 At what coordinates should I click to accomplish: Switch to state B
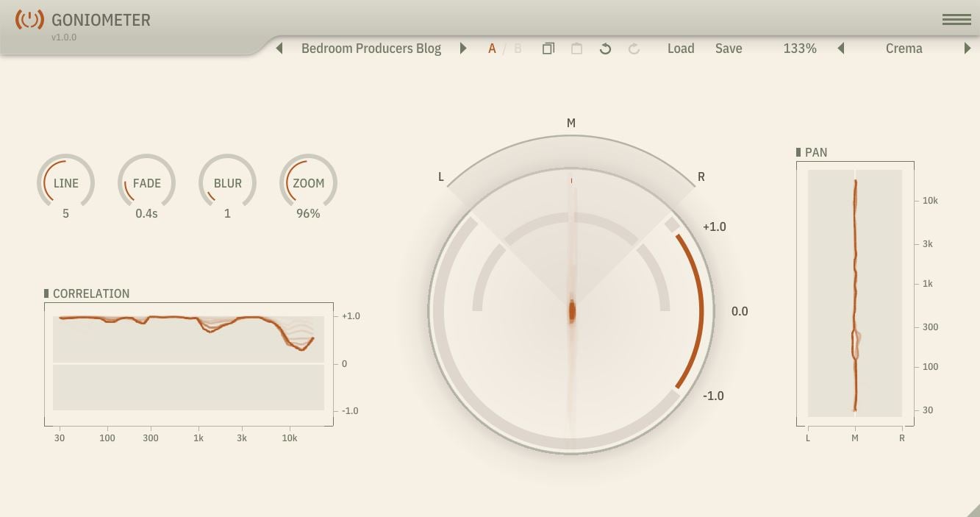pos(518,49)
